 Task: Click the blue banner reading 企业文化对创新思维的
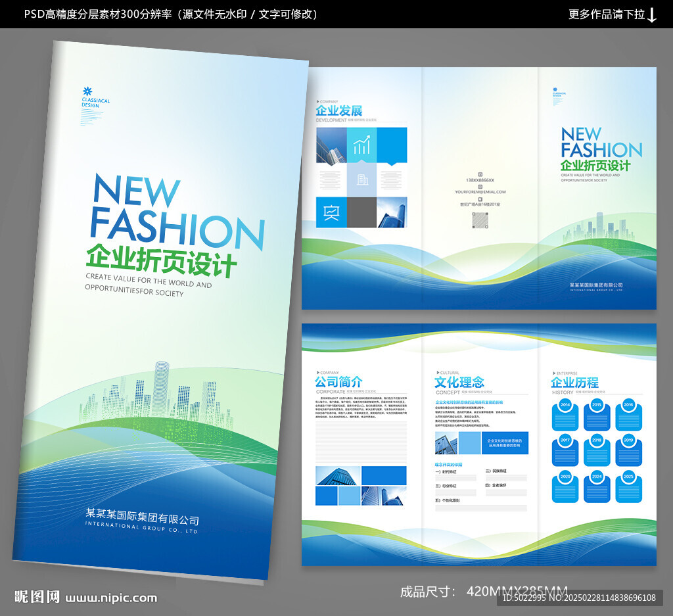(x=504, y=443)
